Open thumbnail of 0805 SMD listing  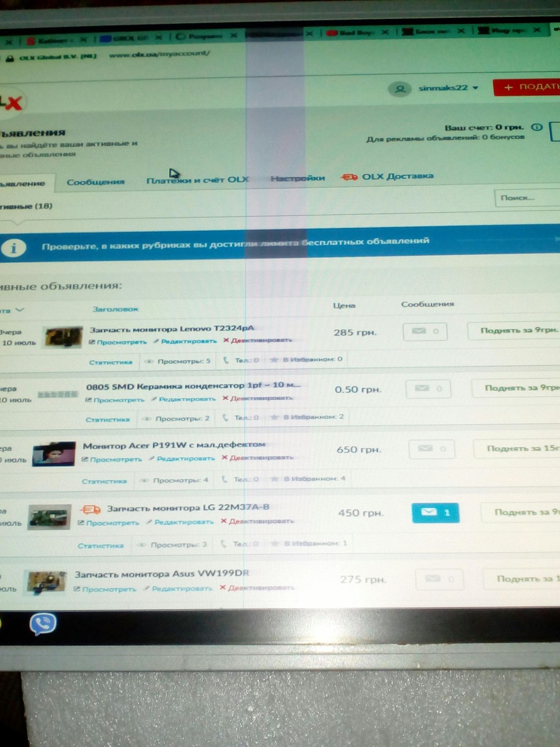click(58, 394)
